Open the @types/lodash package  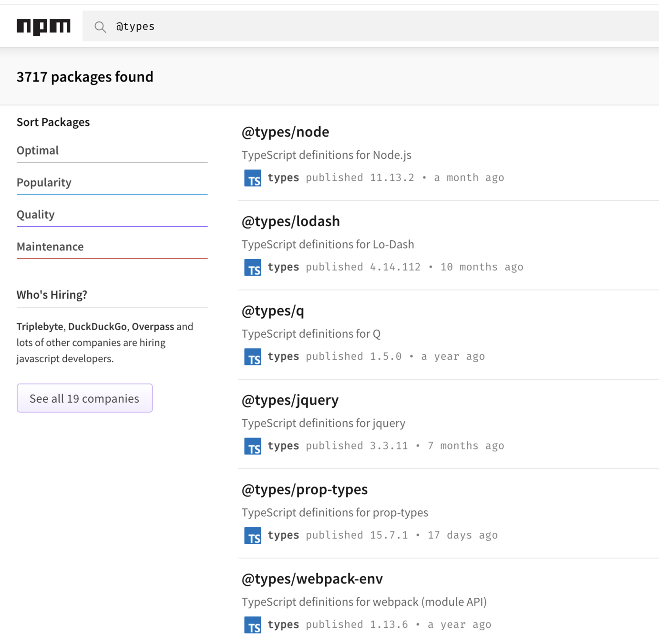290,221
